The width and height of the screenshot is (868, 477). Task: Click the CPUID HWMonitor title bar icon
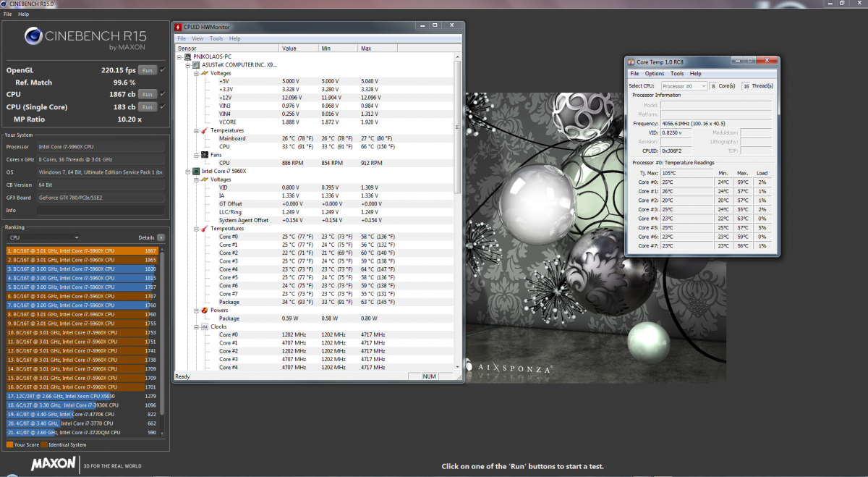point(179,28)
